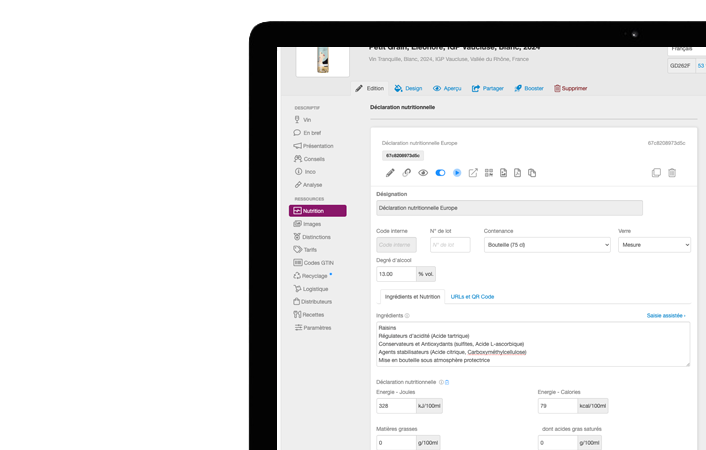Open Vin section in sidebar
The height and width of the screenshot is (450, 706).
pyautogui.click(x=303, y=120)
